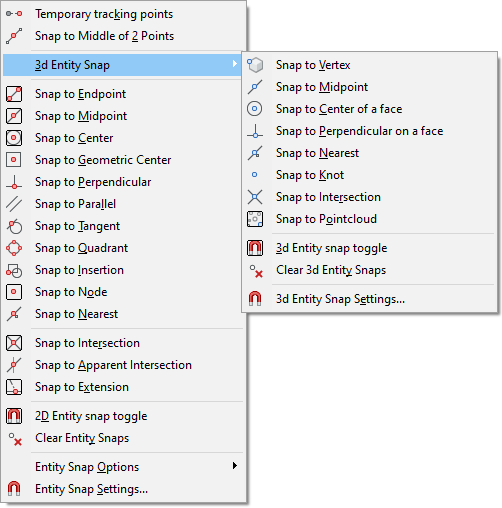
Task: Click the Snap to Pointcloud icon
Action: coord(255,219)
